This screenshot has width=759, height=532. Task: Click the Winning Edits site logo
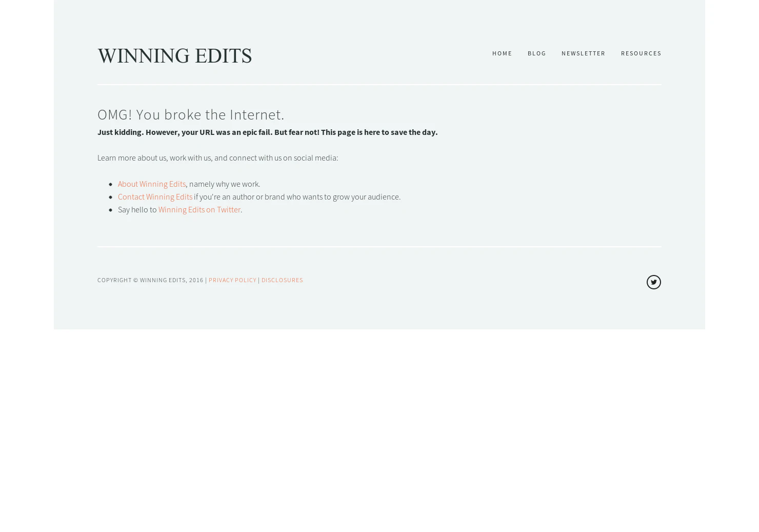click(174, 56)
